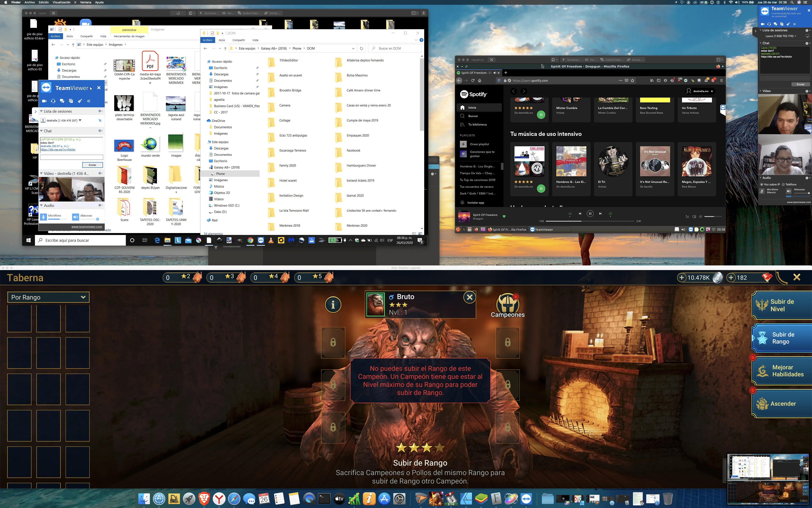Viewport: 812px width, 508px height.
Task: Open the Brave browser from the macOS Dock
Action: pyautogui.click(x=204, y=499)
